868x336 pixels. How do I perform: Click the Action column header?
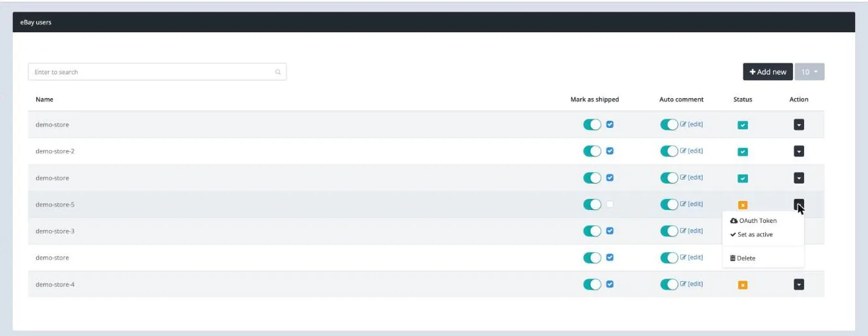click(x=799, y=100)
